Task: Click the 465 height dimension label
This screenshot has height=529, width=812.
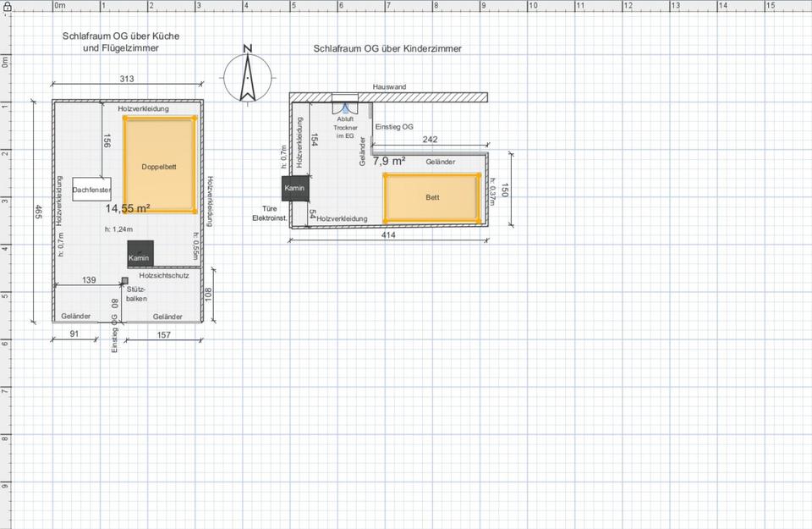Action: pos(39,212)
